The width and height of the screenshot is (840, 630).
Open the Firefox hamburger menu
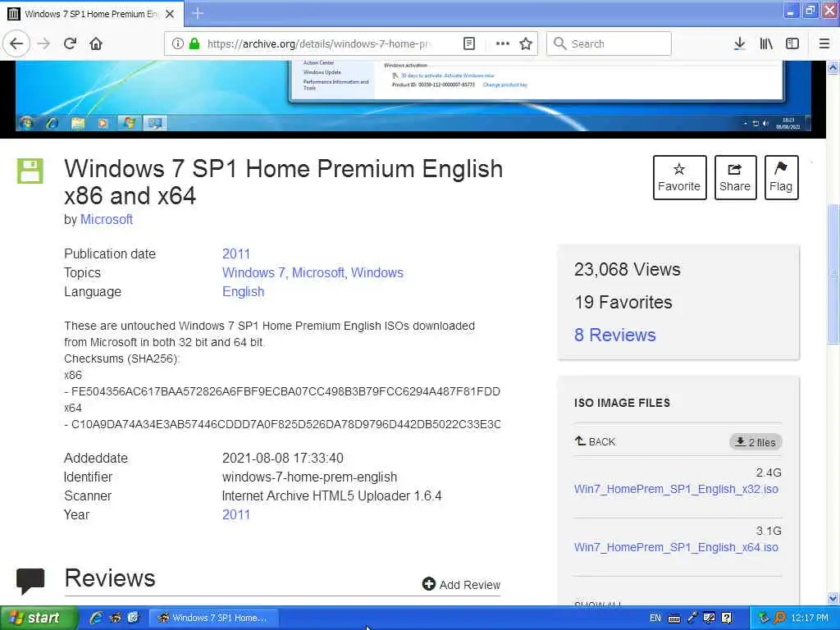point(824,44)
